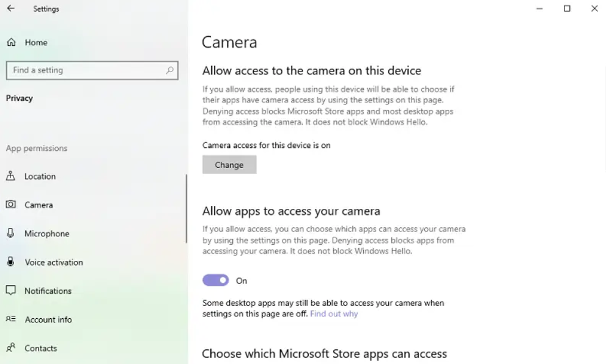The width and height of the screenshot is (606, 364).
Task: Click the search magnifier icon
Action: click(170, 70)
